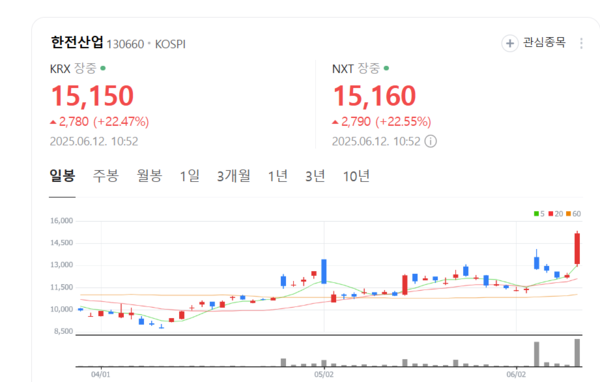Click the NXT price 15,160
Image resolution: width=600 pixels, height=382 pixels.
coord(375,96)
